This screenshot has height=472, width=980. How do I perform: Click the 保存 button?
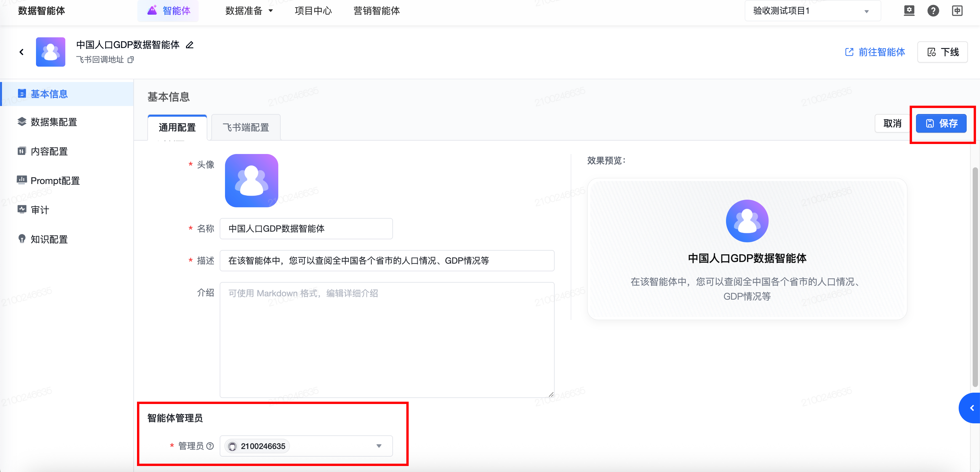tap(941, 124)
